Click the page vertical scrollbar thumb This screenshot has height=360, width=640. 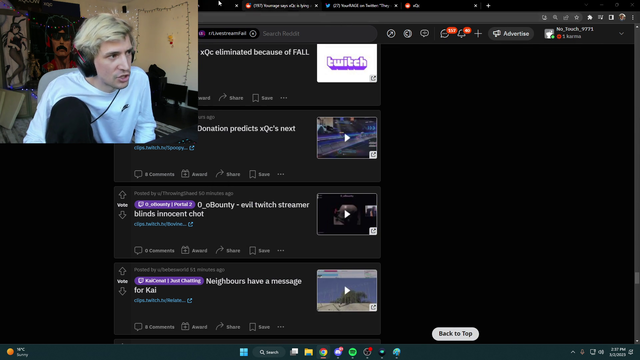click(x=637, y=278)
